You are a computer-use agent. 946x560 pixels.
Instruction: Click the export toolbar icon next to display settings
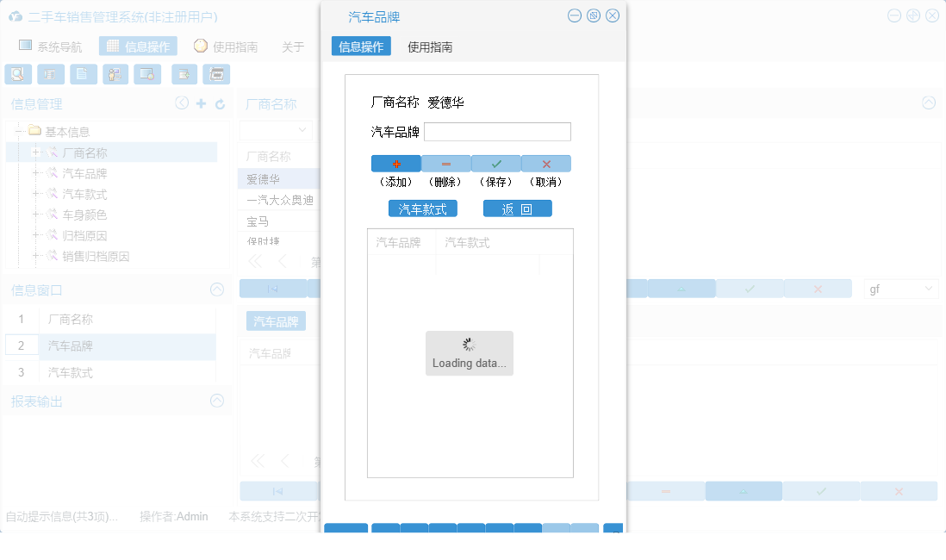tap(183, 74)
